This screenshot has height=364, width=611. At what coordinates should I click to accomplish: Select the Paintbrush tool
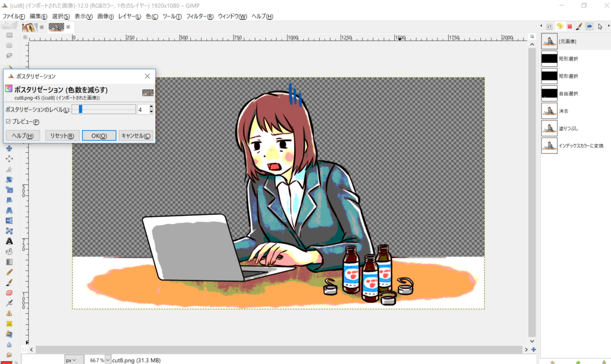pos(10,282)
